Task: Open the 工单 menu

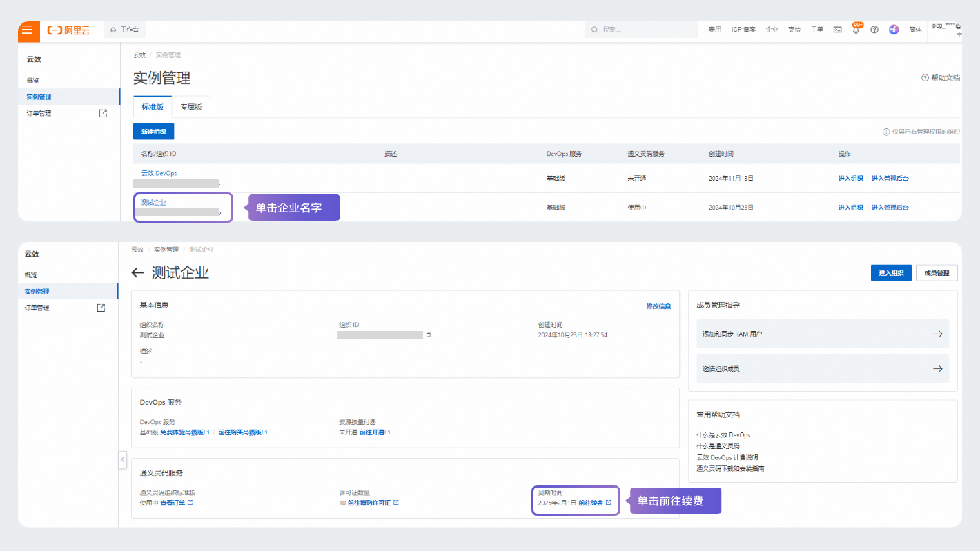Action: coord(816,30)
